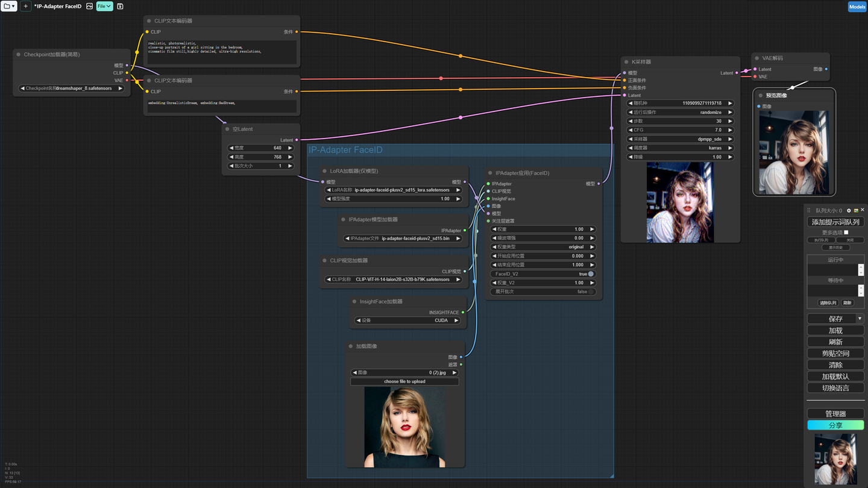Click the save disk icon in top bar

tap(120, 6)
